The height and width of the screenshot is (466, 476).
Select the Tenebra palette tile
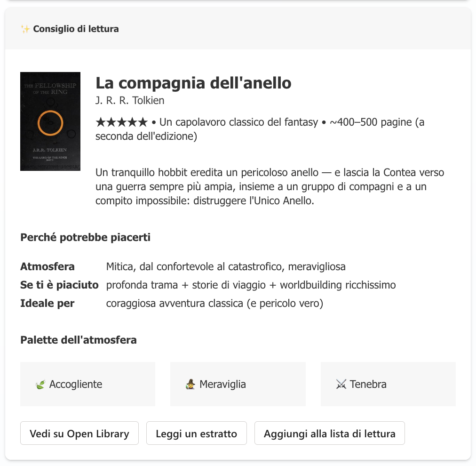[x=388, y=384]
